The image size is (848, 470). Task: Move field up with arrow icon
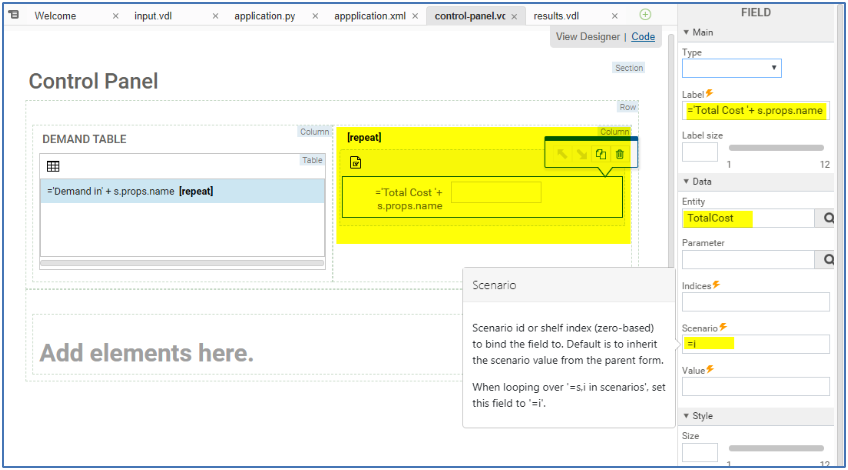tap(562, 154)
